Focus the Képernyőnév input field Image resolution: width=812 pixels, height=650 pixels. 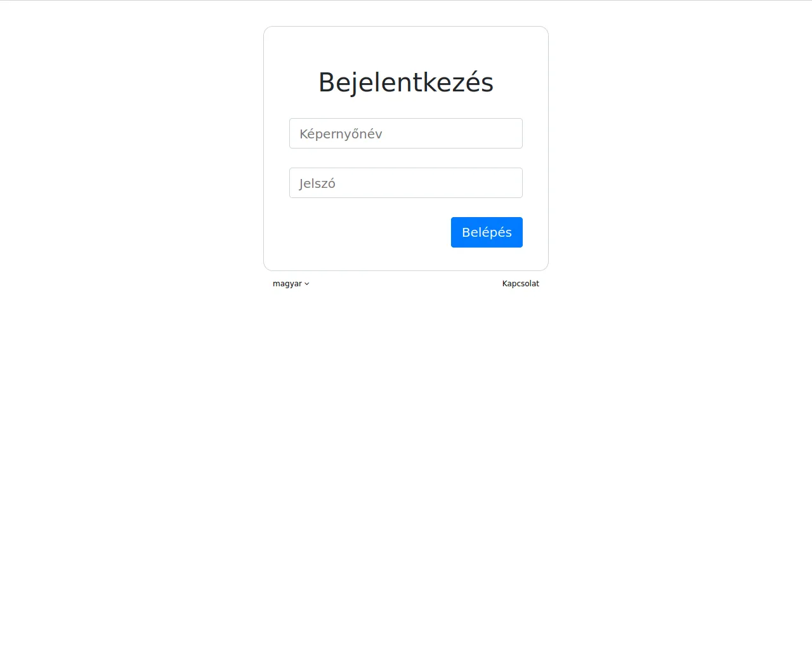coord(406,133)
